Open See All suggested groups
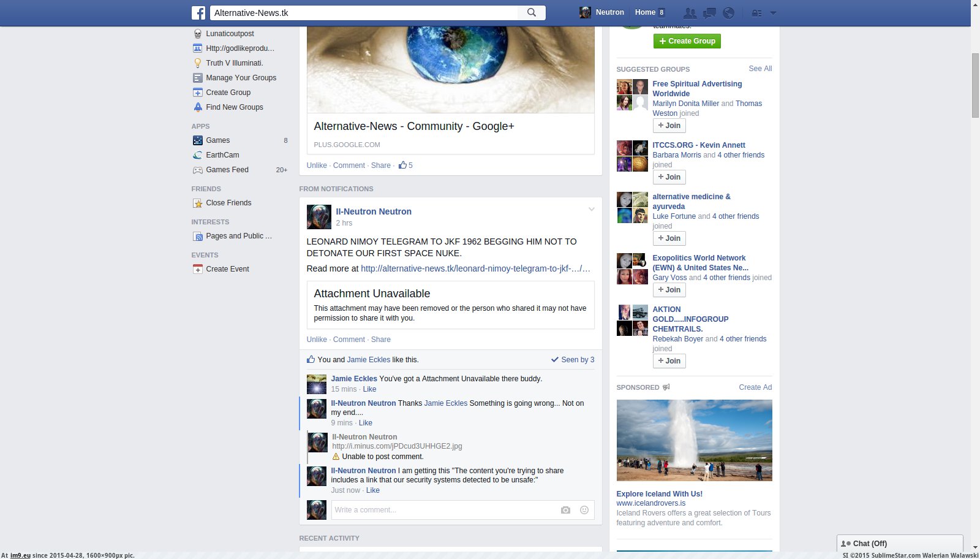The height and width of the screenshot is (559, 980). [759, 69]
